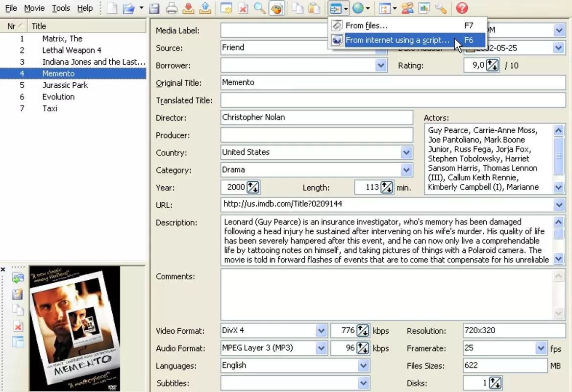The image size is (572, 392).
Task: Open dropdown arrow beside globe icon
Action: tap(368, 8)
